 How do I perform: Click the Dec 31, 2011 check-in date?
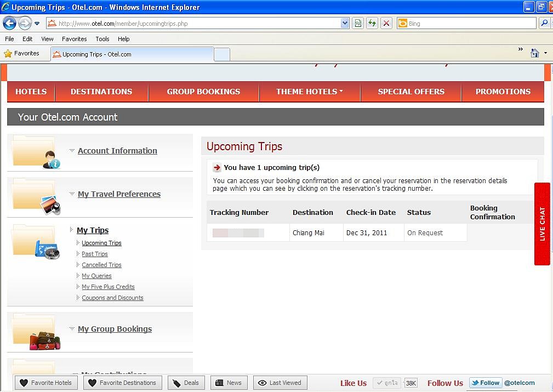(367, 233)
